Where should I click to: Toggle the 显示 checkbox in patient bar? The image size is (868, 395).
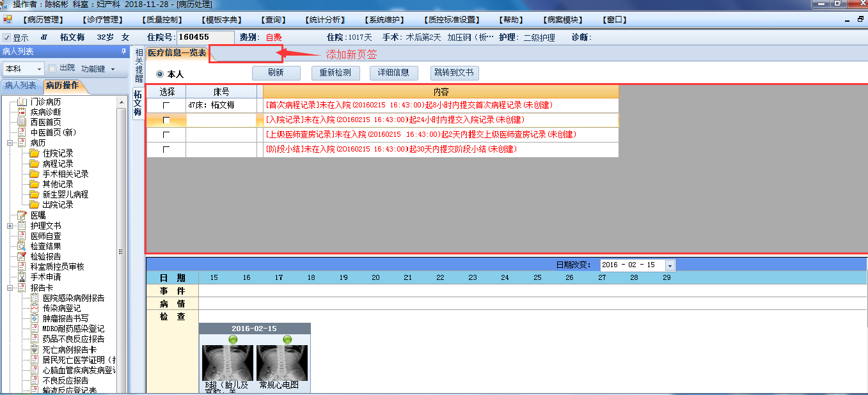coord(6,38)
